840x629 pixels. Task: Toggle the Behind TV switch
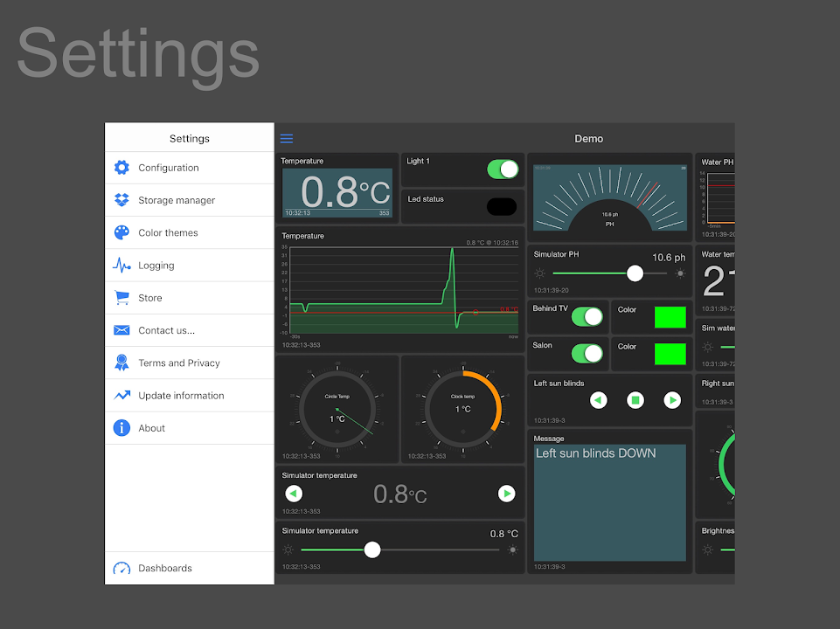(587, 316)
